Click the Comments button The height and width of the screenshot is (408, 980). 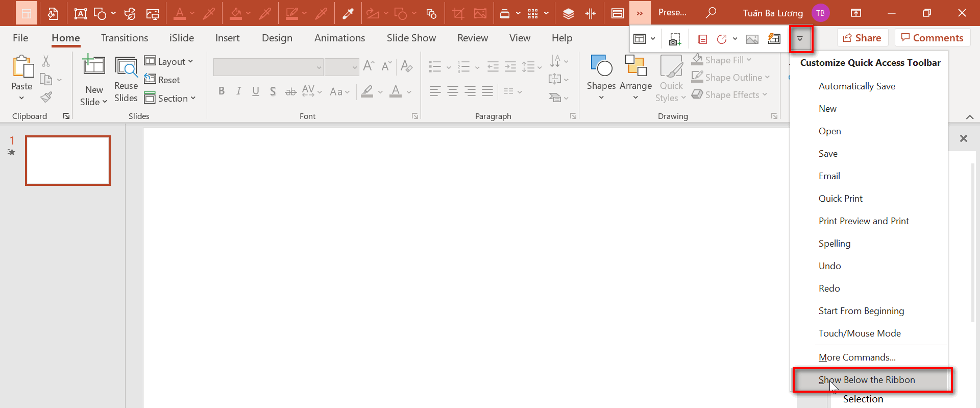(932, 38)
